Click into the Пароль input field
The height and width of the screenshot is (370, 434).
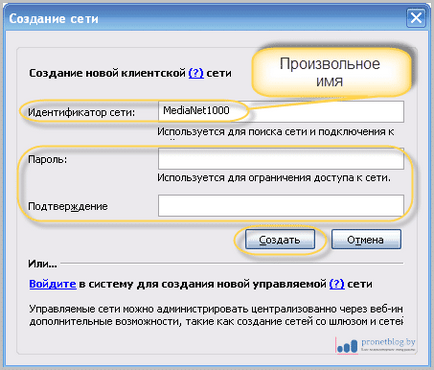click(281, 159)
